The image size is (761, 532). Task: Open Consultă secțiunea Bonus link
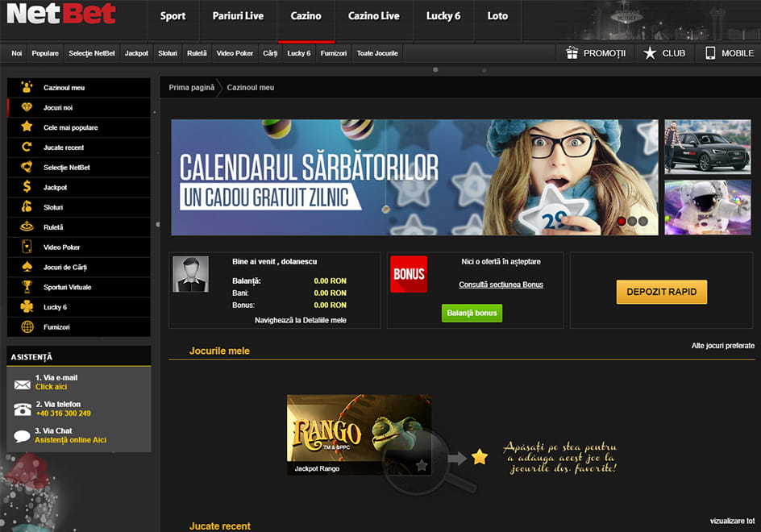(501, 285)
